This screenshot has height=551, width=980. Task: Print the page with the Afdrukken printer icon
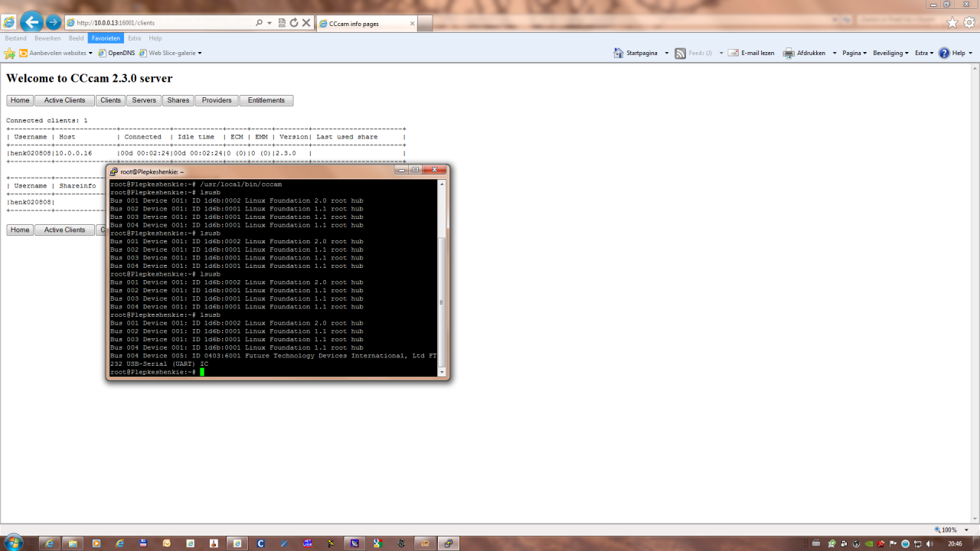(789, 53)
